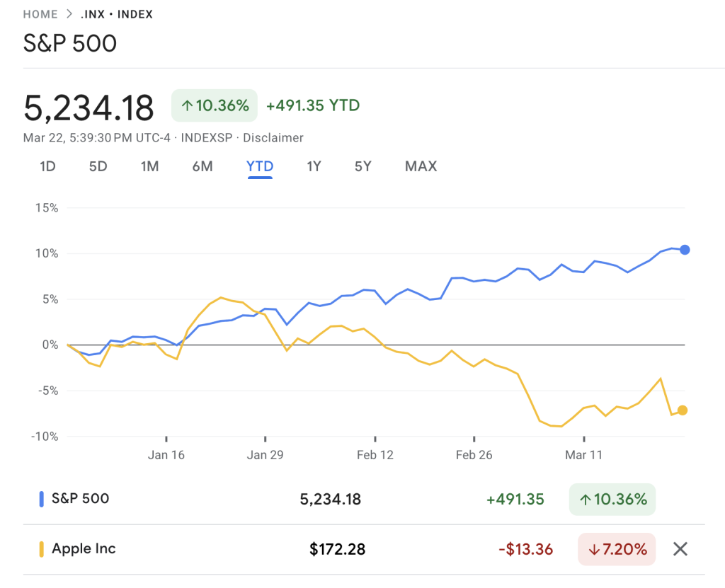Viewport: 725px width, 588px height.
Task: Switch to the 6M range tab
Action: [202, 167]
